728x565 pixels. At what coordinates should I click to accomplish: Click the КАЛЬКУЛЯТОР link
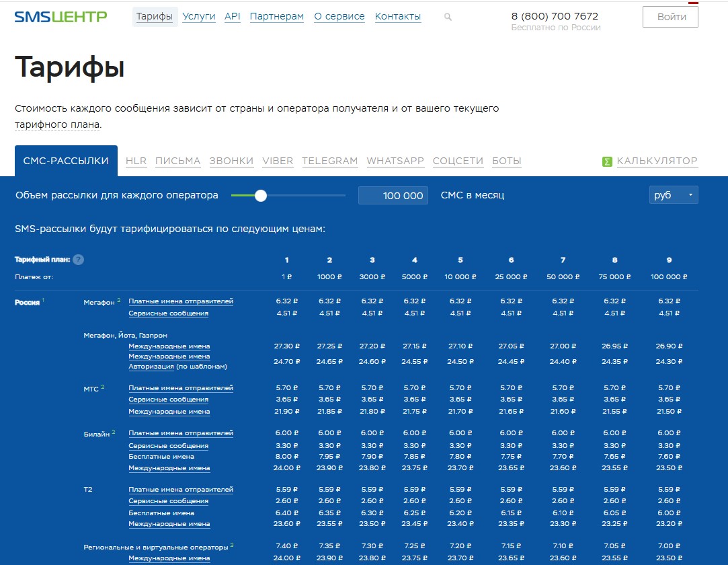pyautogui.click(x=657, y=161)
